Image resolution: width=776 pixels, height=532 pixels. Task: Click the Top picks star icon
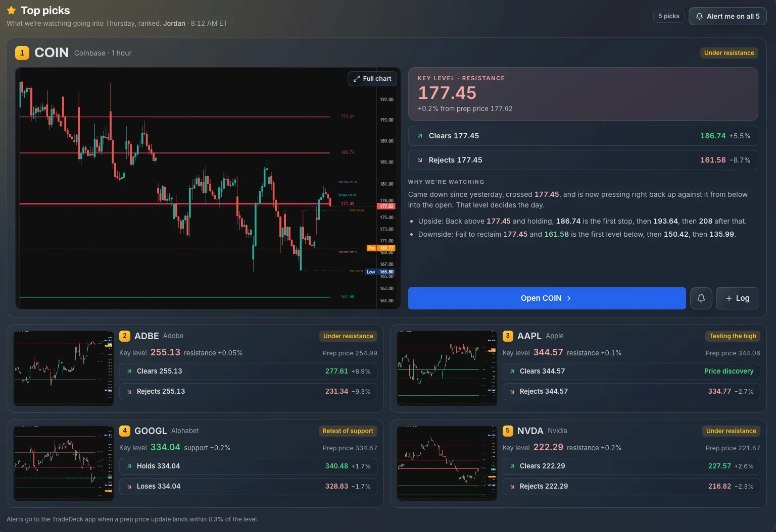(12, 11)
